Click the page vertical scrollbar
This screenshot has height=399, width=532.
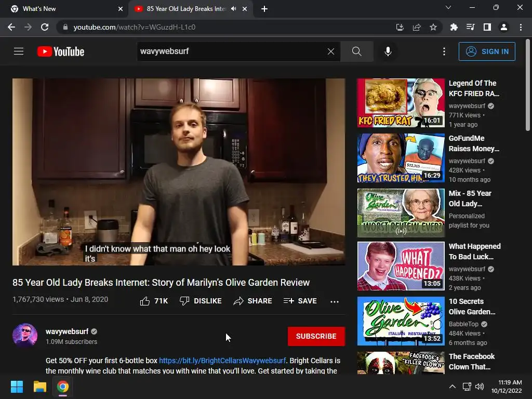pos(528,85)
